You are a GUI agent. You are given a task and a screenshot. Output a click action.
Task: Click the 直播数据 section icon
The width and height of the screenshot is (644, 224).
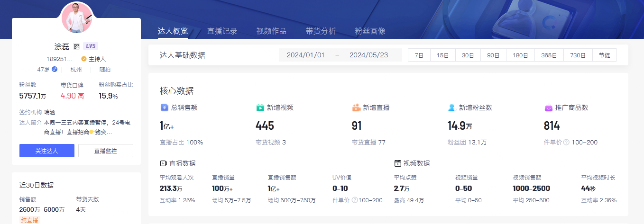coord(163,163)
